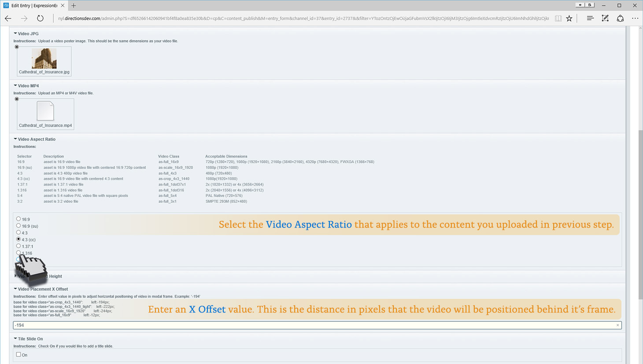Enable the Tile Slide On checkbox

pyautogui.click(x=18, y=354)
